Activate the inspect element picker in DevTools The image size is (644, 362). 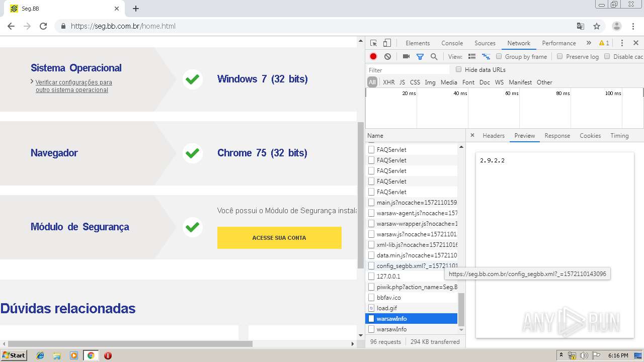(373, 43)
